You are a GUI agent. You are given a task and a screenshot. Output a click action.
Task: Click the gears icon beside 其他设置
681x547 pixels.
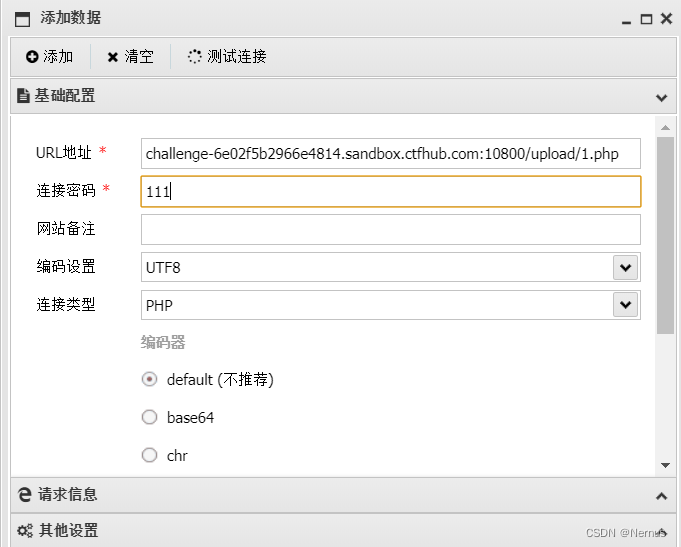point(25,530)
